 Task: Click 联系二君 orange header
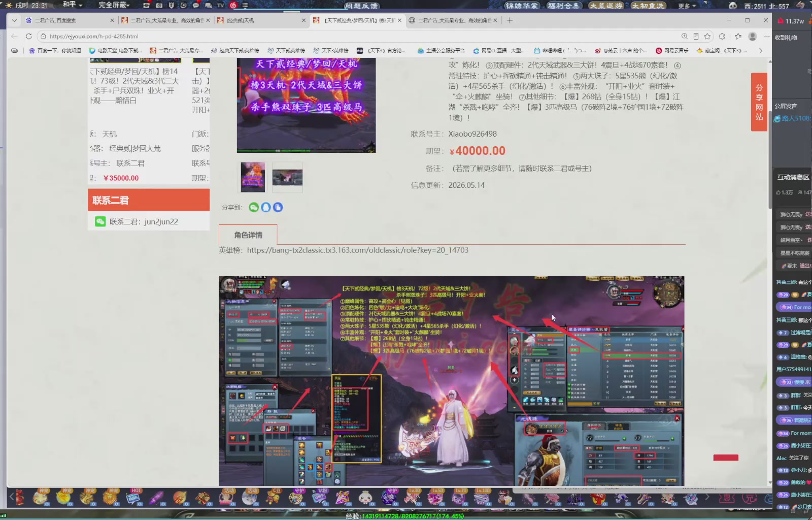click(149, 200)
